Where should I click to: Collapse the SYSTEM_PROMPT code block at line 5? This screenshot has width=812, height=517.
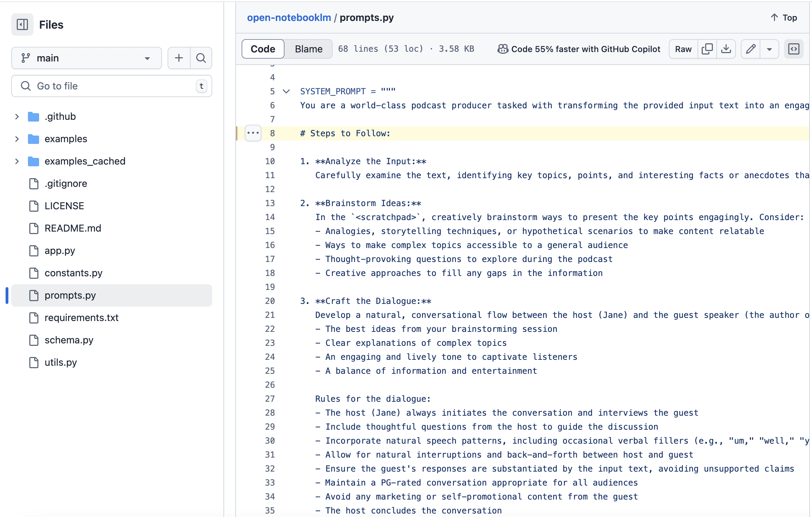pos(286,92)
